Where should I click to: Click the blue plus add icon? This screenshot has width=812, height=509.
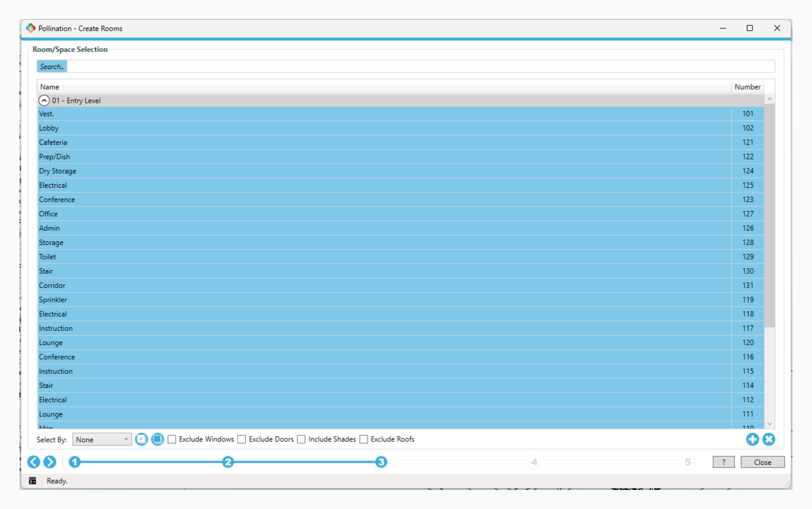point(752,439)
